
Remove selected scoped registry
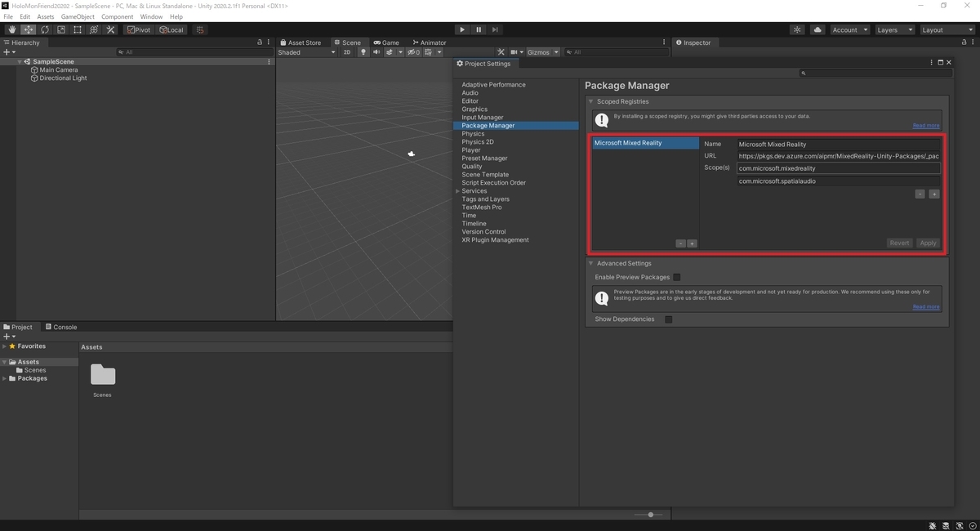[680, 243]
